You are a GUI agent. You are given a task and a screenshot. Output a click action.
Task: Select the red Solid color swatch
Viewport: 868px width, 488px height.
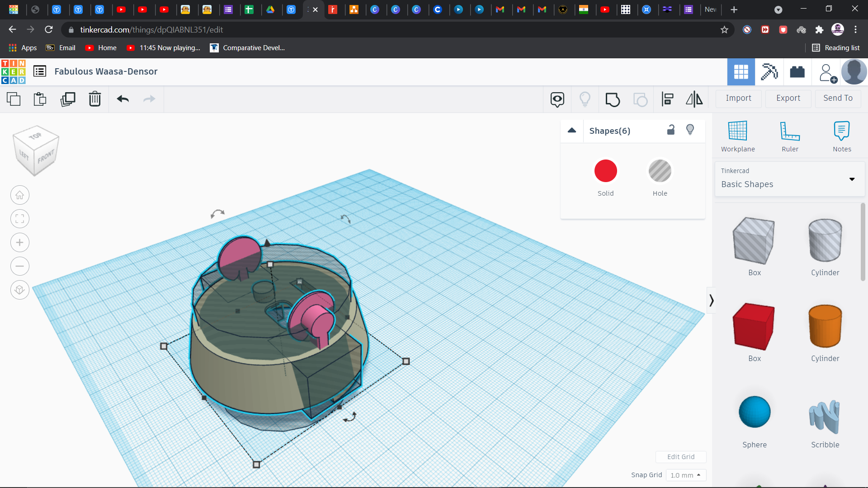606,171
